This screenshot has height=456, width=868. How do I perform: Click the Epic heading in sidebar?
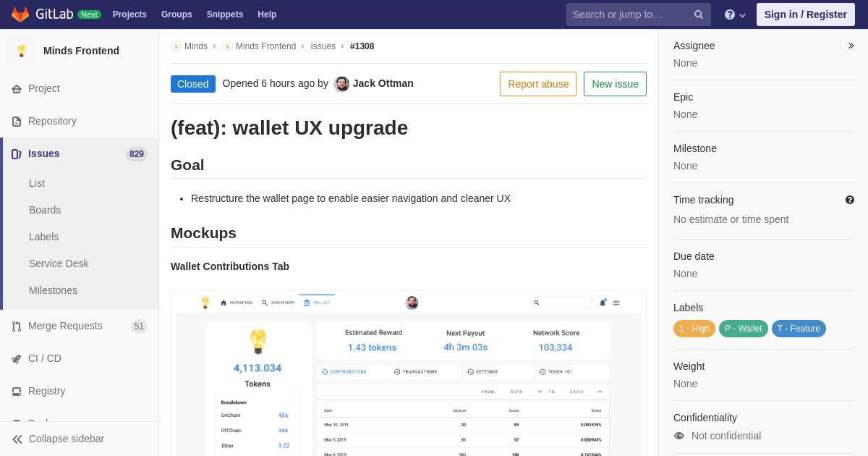pos(683,97)
